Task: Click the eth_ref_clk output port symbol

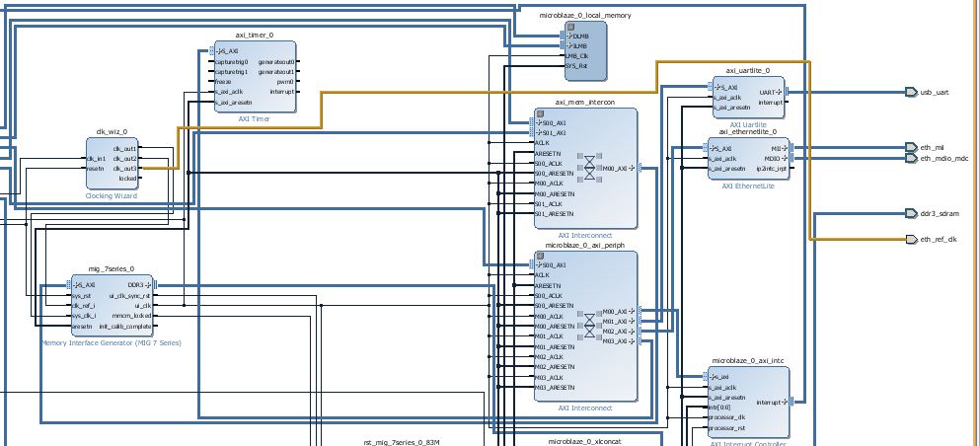Action: click(x=911, y=239)
